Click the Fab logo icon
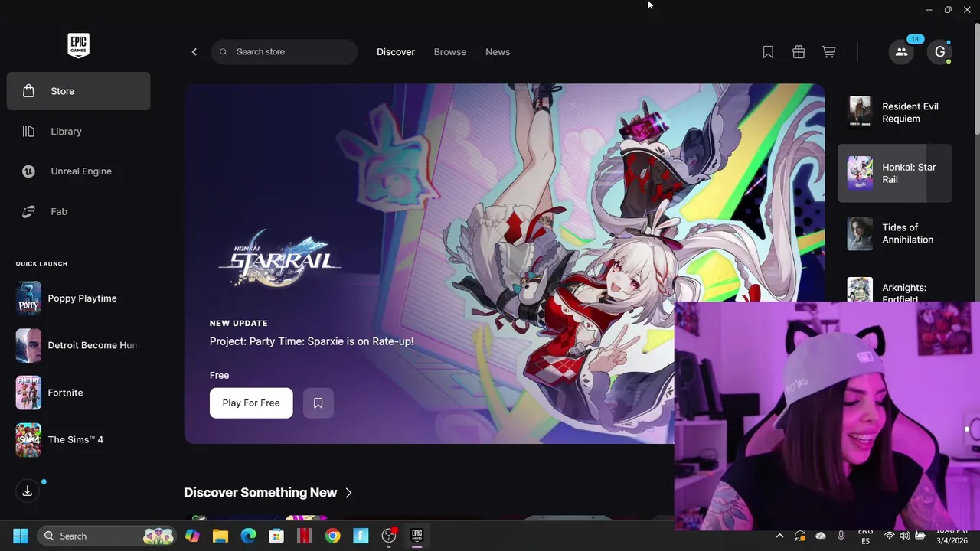 (28, 211)
